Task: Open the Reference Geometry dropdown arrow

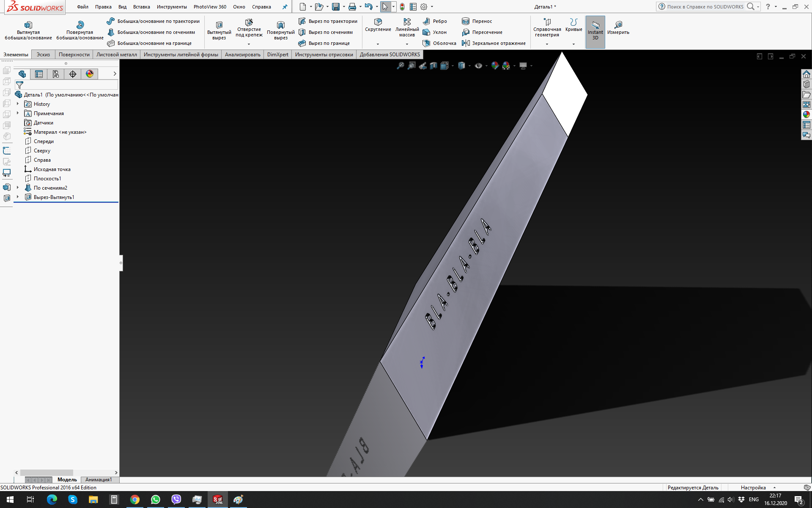Action: [x=547, y=44]
